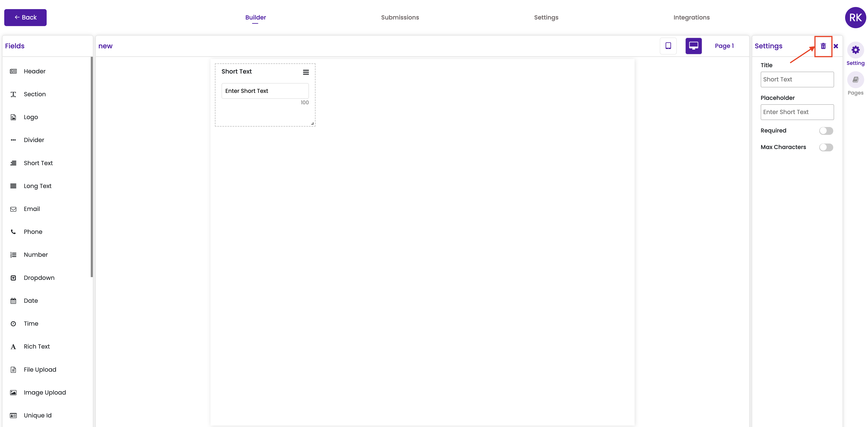Click the Short Text field icon in Fields
The width and height of the screenshot is (868, 427).
[13, 163]
